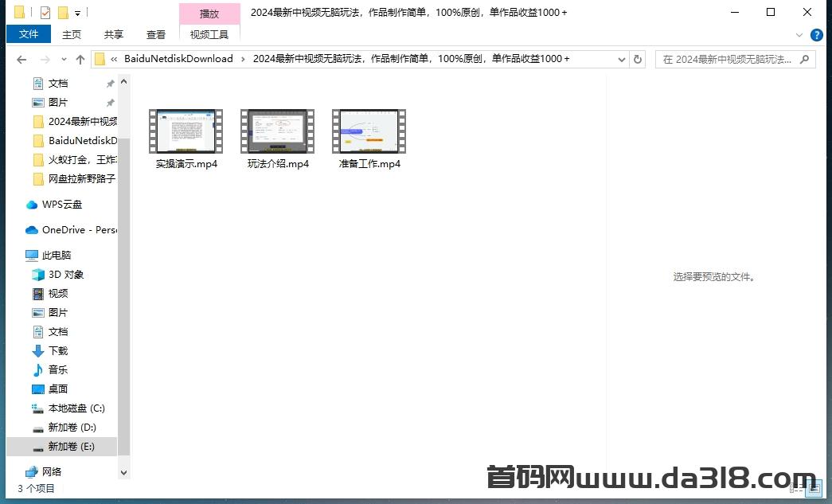Switch to the 主页 ribbon tab
The image size is (832, 504).
pyautogui.click(x=72, y=34)
